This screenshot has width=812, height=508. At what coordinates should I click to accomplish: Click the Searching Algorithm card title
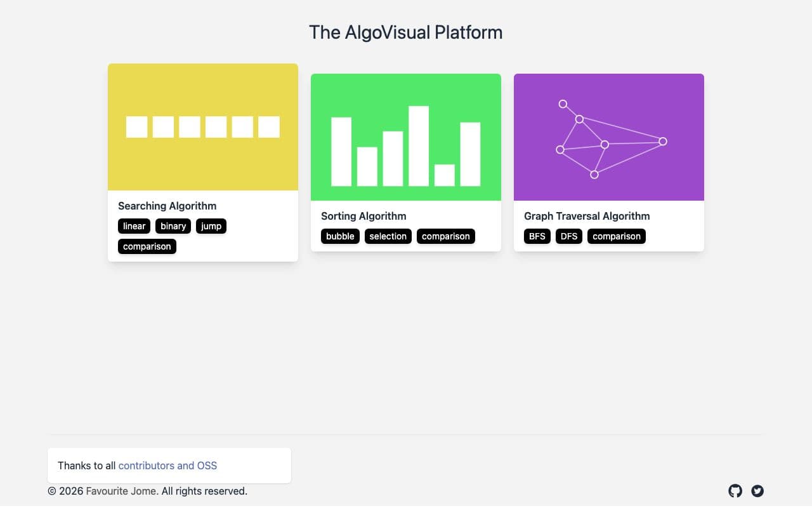[x=167, y=206]
